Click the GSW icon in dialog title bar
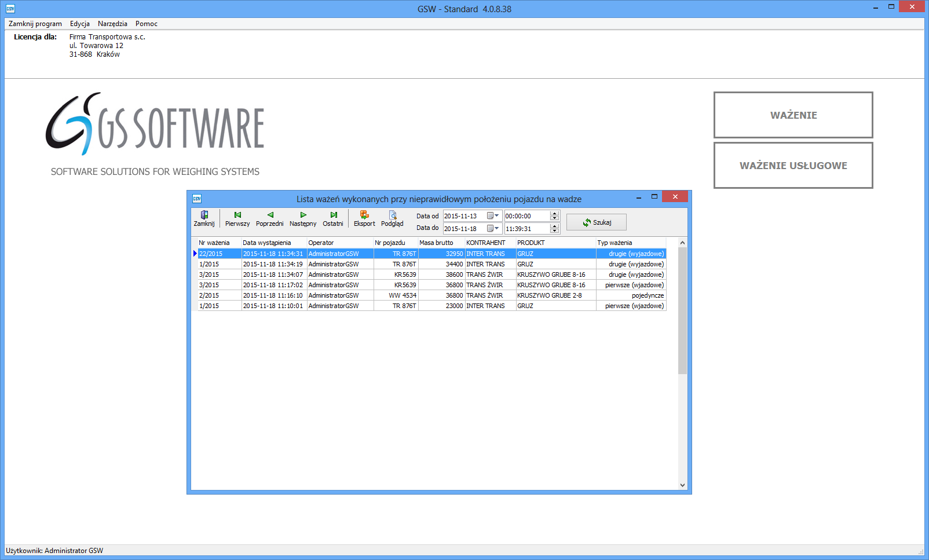929x560 pixels. 197,199
